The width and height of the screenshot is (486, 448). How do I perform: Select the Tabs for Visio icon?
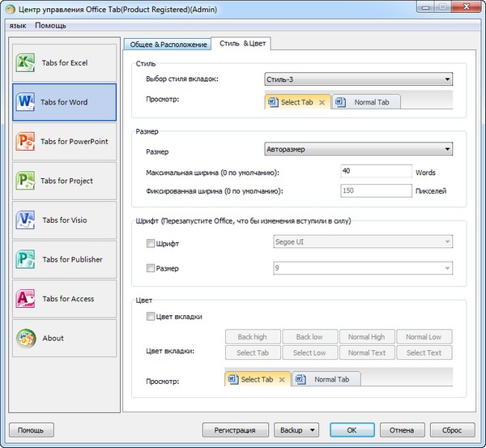coord(26,220)
